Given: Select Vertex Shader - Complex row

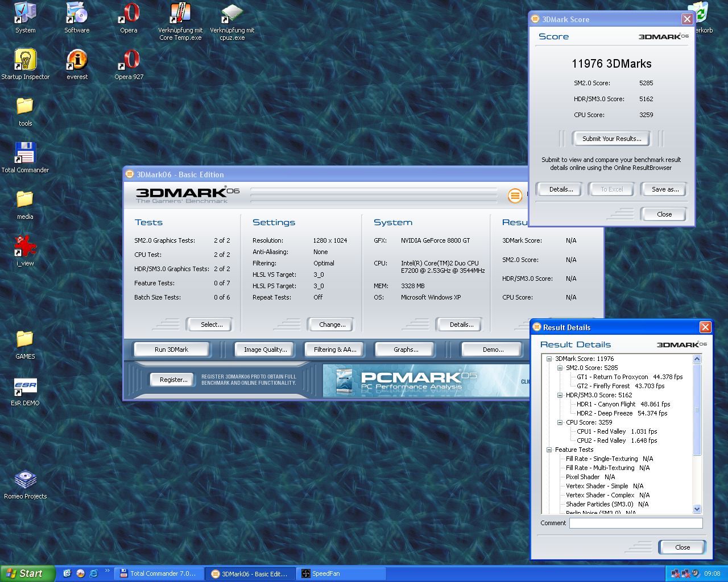Looking at the screenshot, I should pos(607,495).
